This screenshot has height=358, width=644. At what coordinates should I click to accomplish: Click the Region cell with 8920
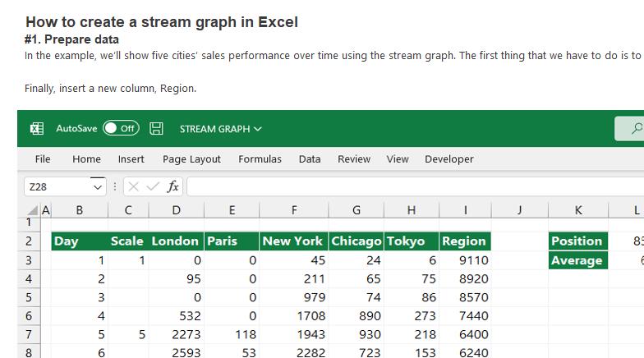(x=465, y=279)
